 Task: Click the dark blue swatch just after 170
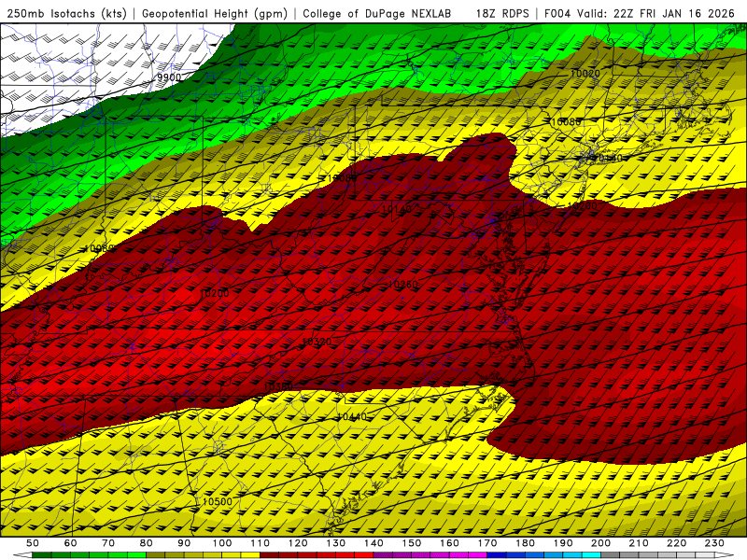click(497, 555)
